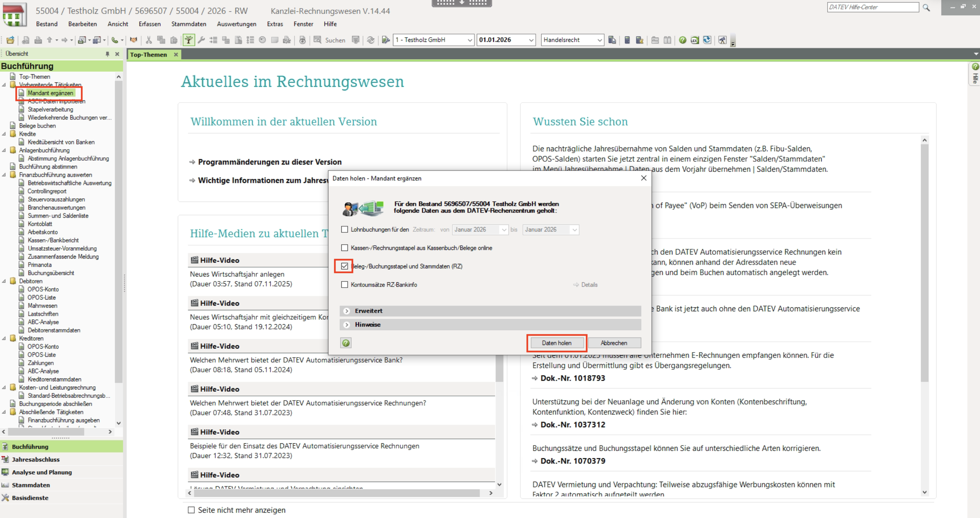Open the LEX icon in the toolbar
Screen dimensions: 980x518
pyautogui.click(x=695, y=40)
